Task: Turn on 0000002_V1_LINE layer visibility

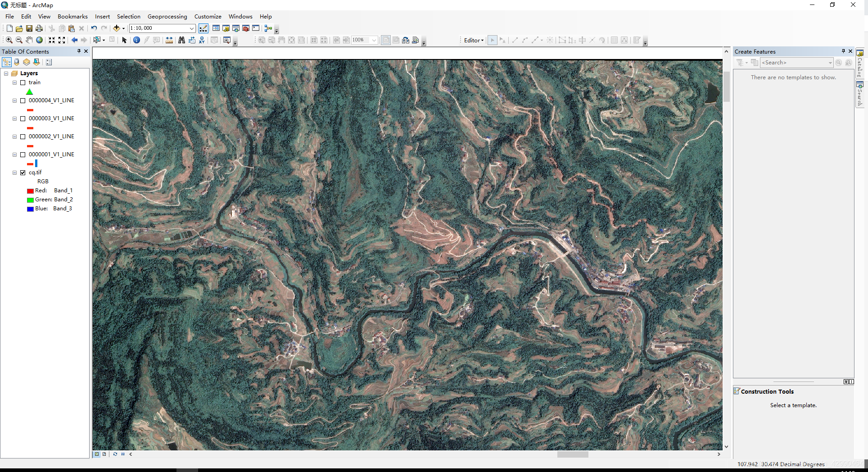Action: point(23,136)
